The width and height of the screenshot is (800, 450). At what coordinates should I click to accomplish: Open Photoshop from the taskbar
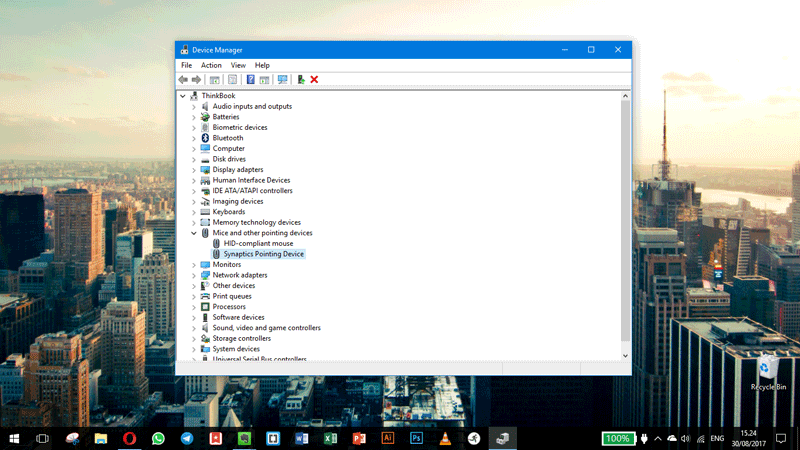click(417, 438)
